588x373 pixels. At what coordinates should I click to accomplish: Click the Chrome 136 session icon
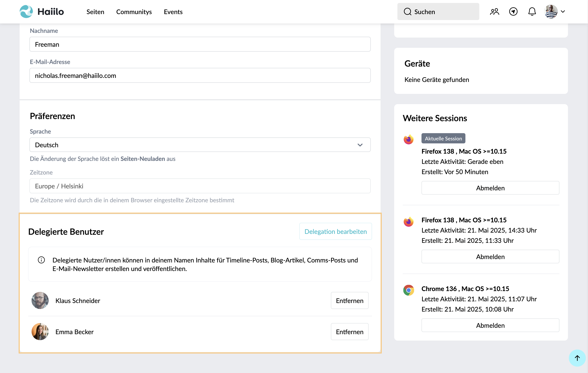[408, 290]
